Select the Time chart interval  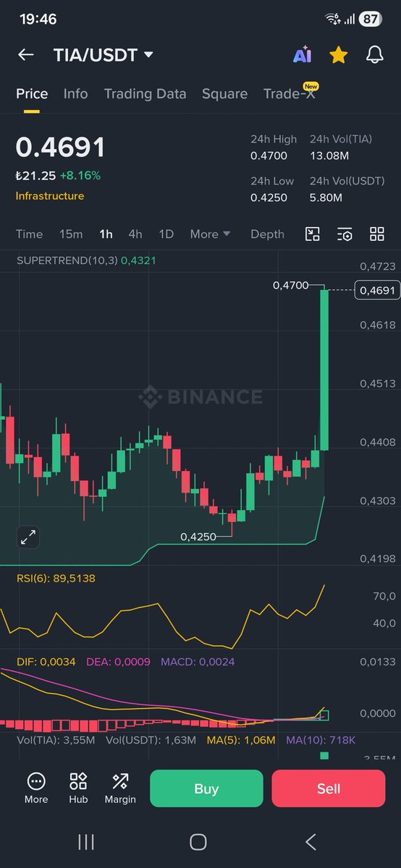pos(30,234)
